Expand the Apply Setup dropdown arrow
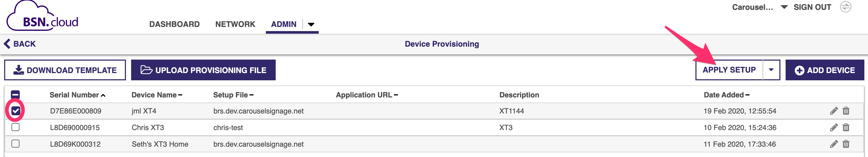The width and height of the screenshot is (868, 157). [771, 70]
